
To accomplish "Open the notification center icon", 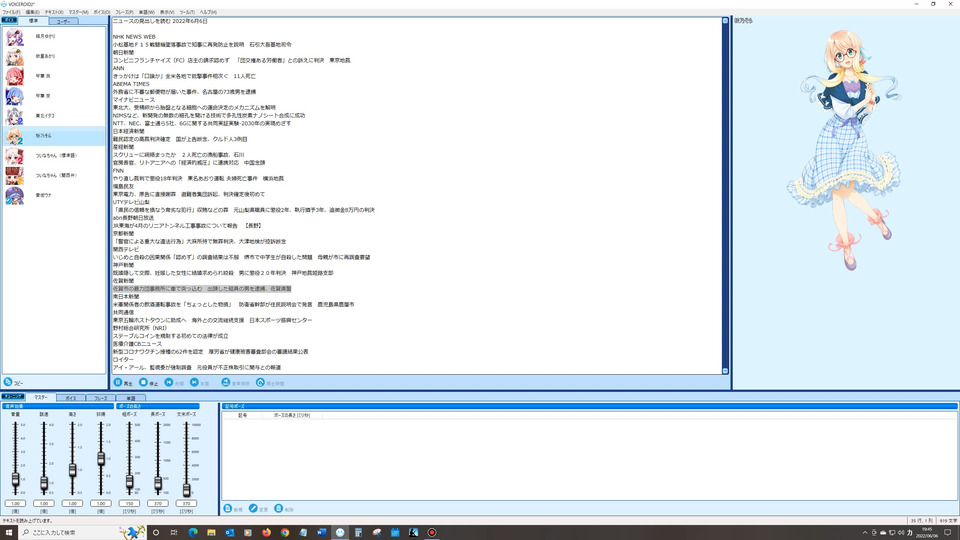I will click(948, 532).
